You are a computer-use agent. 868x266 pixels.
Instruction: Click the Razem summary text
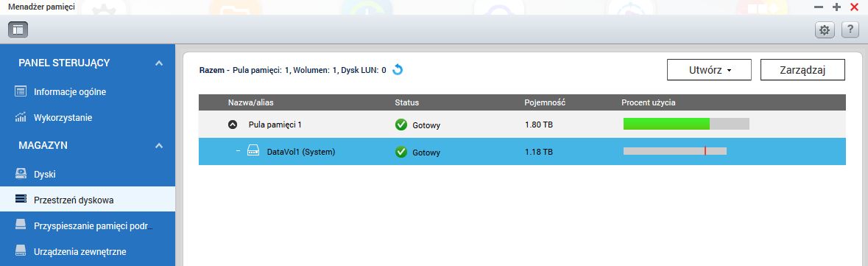pos(293,71)
